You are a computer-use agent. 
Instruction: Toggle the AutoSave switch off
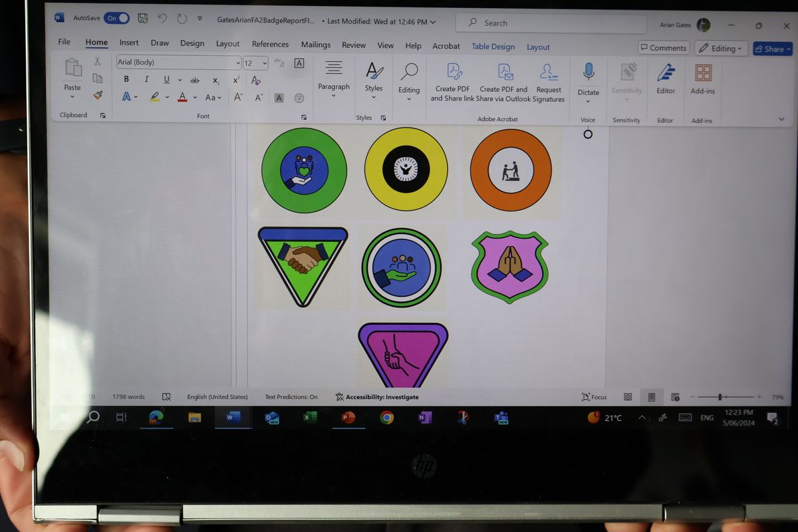(x=116, y=18)
